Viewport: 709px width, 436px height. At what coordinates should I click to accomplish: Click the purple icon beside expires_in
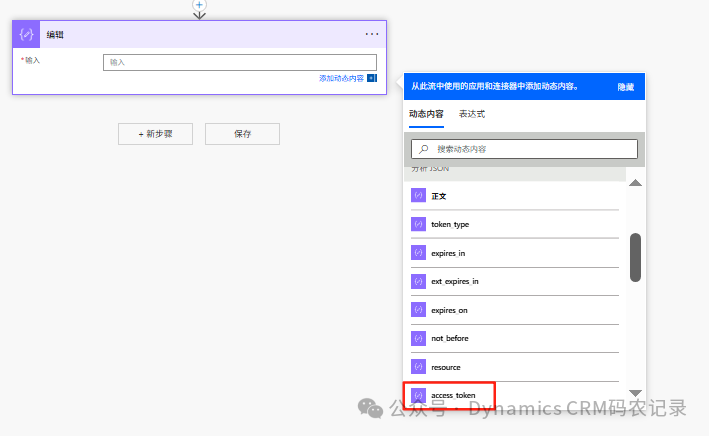coord(418,252)
